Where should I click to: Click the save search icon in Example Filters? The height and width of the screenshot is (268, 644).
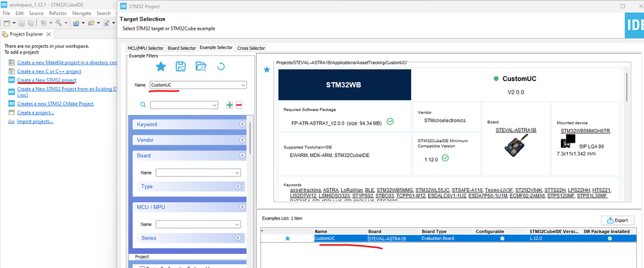(x=181, y=67)
